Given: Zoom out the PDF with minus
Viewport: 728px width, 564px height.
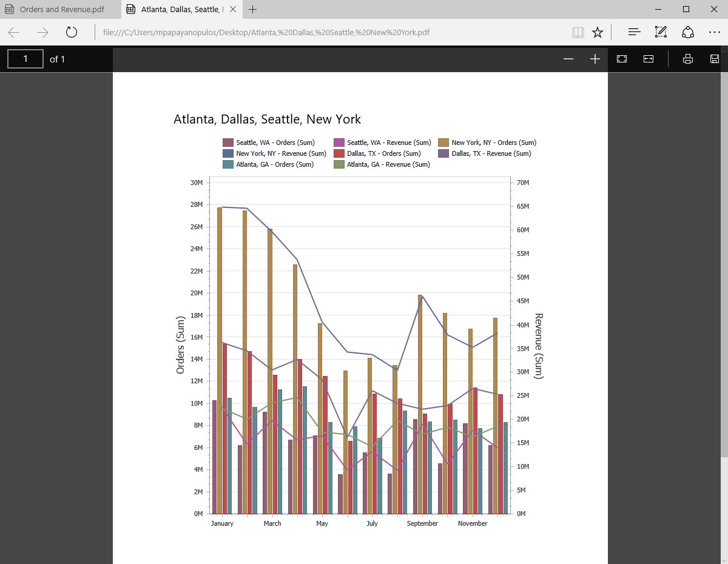Looking at the screenshot, I should tap(568, 59).
